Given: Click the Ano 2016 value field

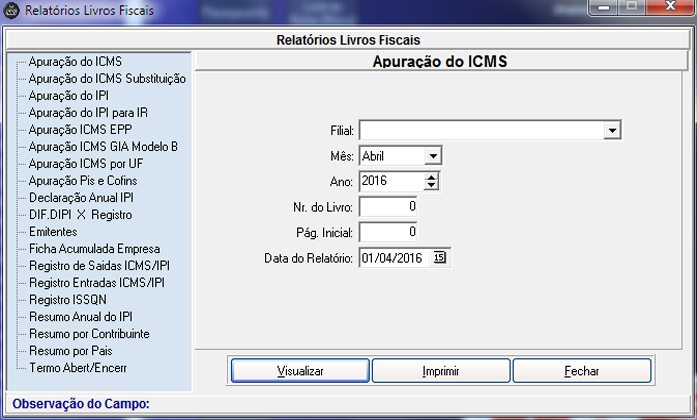Looking at the screenshot, I should click(391, 181).
